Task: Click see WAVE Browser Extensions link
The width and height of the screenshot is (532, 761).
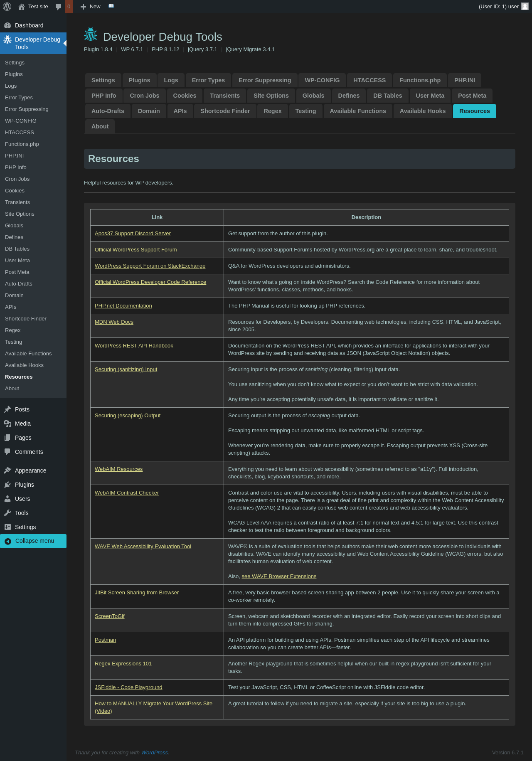Action: [279, 576]
